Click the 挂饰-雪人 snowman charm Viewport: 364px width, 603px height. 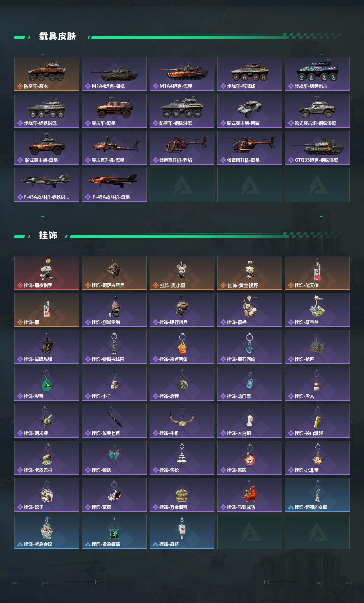(x=317, y=384)
